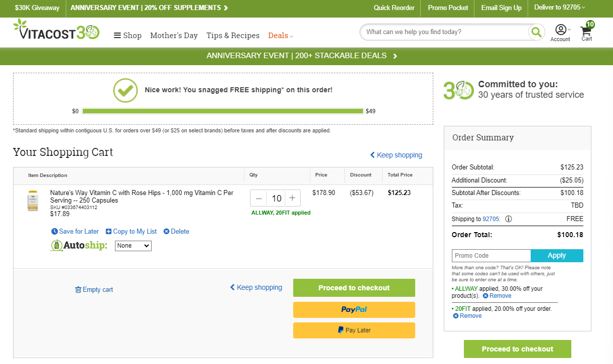Click the Copy to My List link

tap(131, 232)
